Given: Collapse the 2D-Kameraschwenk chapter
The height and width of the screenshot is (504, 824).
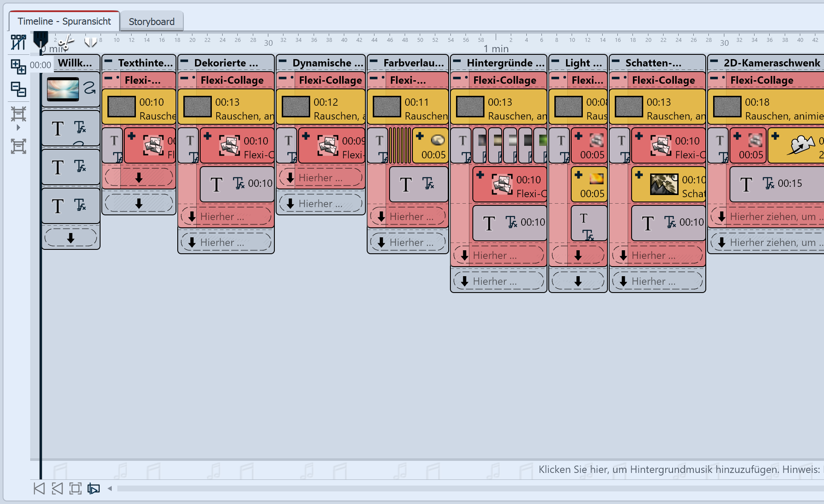Looking at the screenshot, I should click(714, 62).
